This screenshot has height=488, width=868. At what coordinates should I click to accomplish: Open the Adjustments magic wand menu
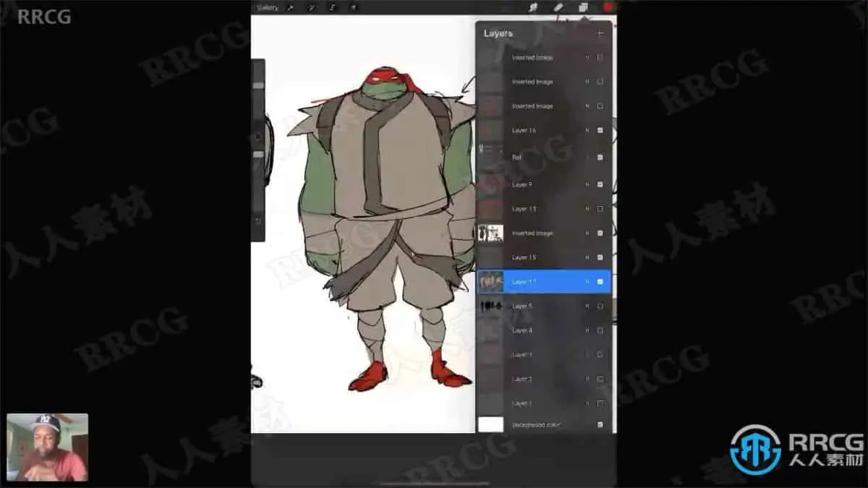312,8
